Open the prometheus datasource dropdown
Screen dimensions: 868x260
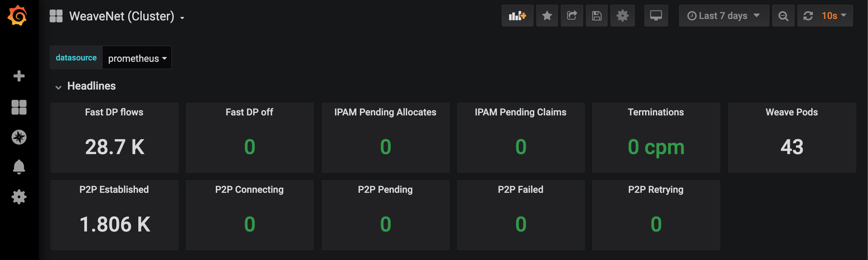[x=137, y=58]
